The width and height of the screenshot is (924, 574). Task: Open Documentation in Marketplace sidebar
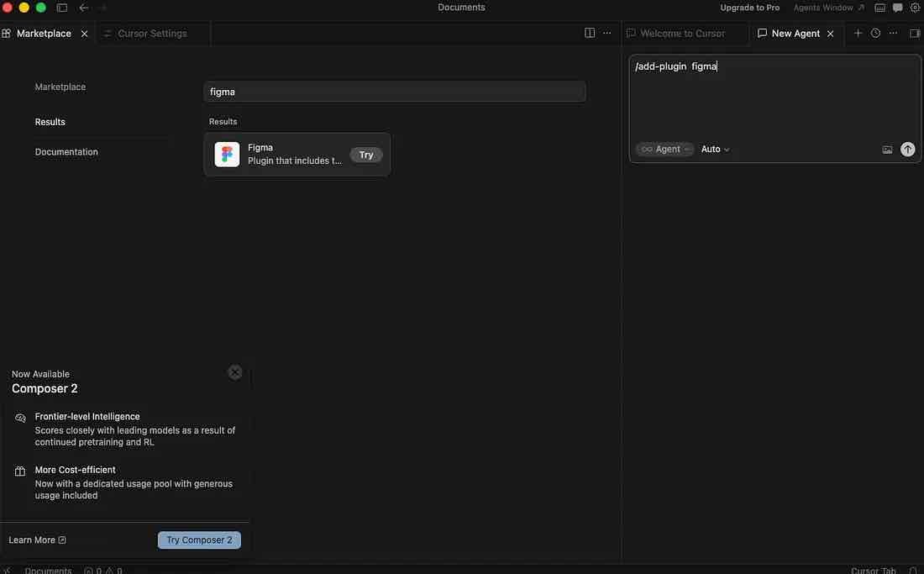click(x=66, y=152)
